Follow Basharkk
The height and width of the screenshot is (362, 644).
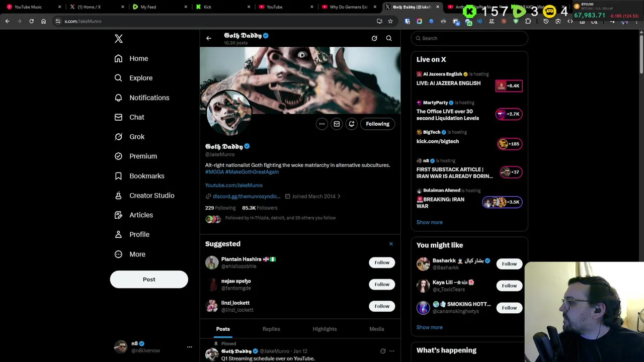(x=509, y=264)
